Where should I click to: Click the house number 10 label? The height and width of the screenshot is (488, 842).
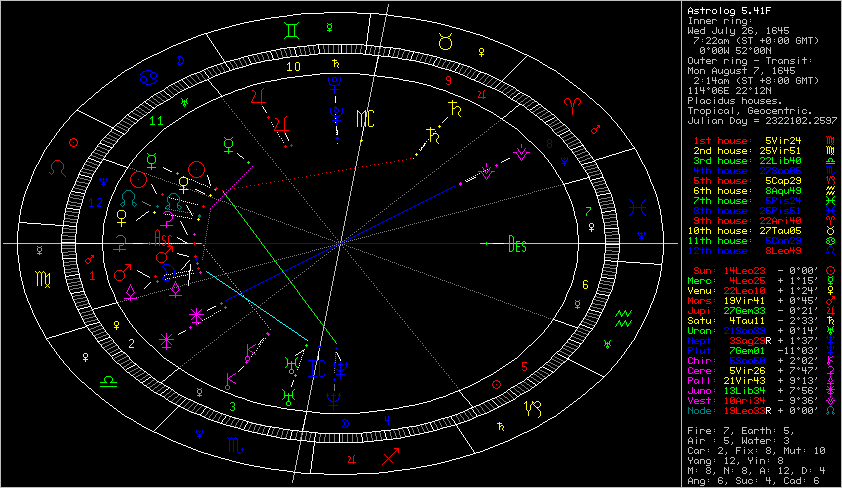tap(293, 67)
